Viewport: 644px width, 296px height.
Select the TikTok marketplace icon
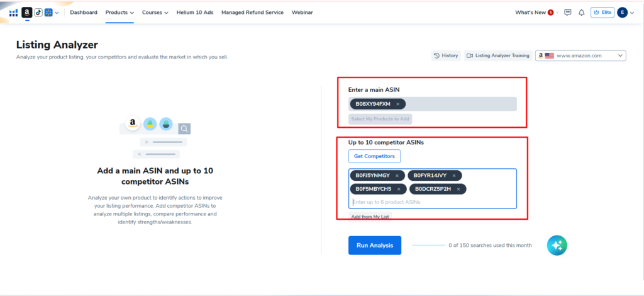point(38,13)
